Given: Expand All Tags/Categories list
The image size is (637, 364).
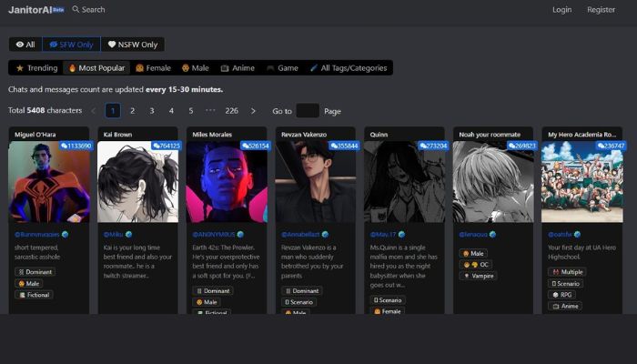Looking at the screenshot, I should point(350,68).
